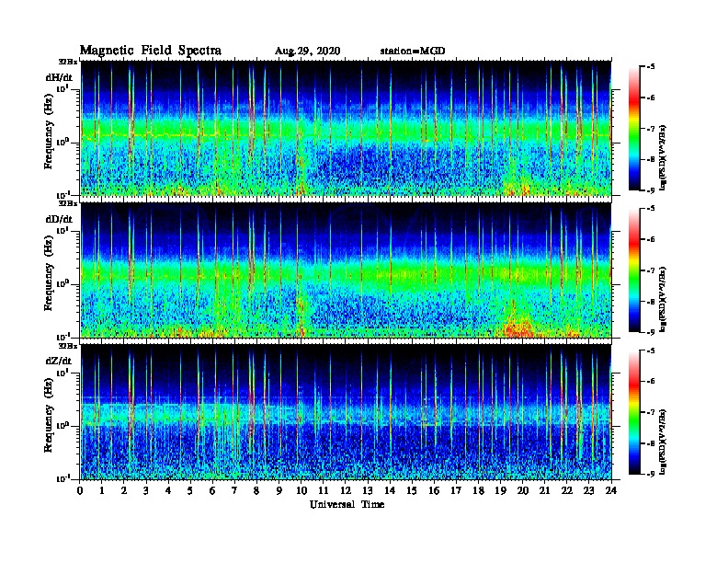Click hour tick label 22 on time axis
Image resolution: width=728 pixels, height=563 pixels.
click(x=567, y=491)
